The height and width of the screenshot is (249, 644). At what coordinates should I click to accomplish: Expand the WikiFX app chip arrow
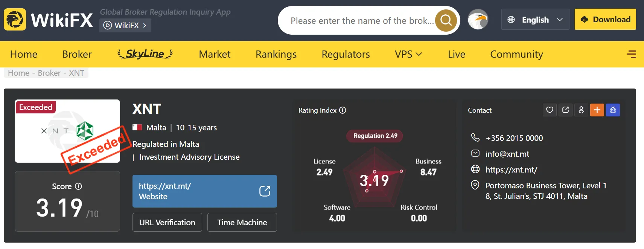(145, 25)
